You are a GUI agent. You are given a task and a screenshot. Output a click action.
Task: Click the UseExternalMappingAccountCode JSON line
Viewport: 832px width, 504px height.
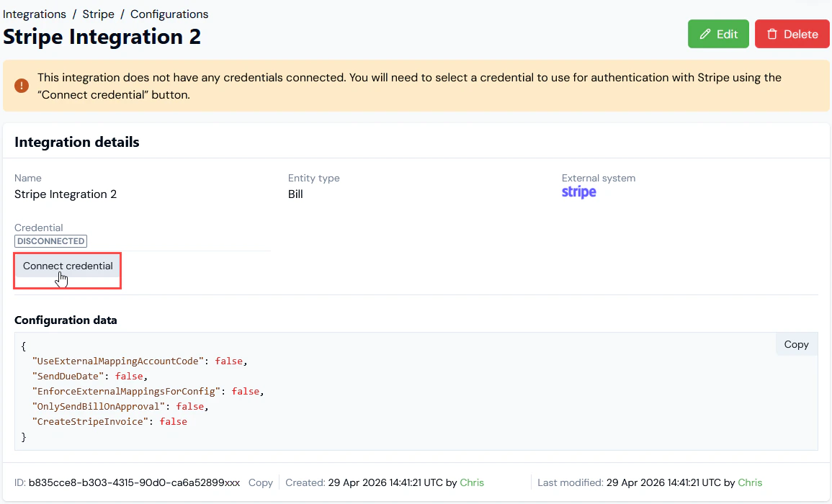tap(140, 361)
